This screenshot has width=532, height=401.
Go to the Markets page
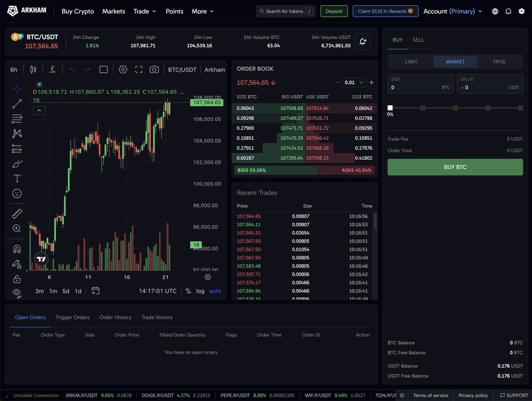113,11
